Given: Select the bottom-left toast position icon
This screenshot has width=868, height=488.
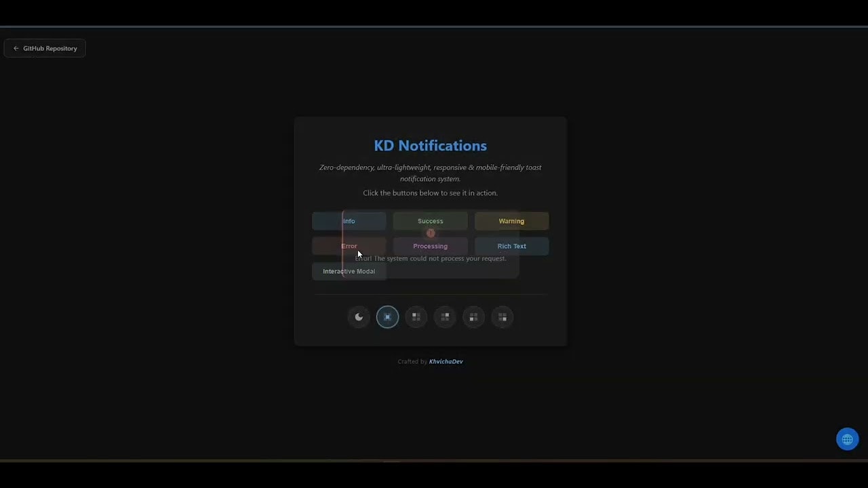Looking at the screenshot, I should tap(473, 317).
